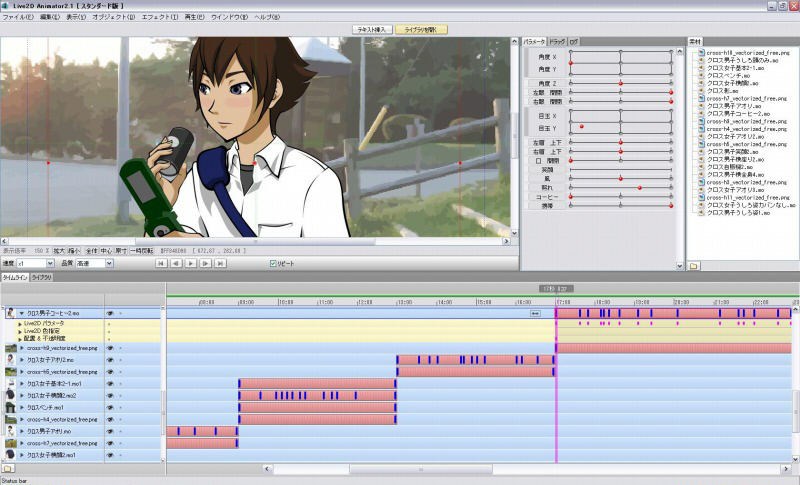Switch to the ドラッグ tab
This screenshot has width=800, height=485.
coord(557,41)
